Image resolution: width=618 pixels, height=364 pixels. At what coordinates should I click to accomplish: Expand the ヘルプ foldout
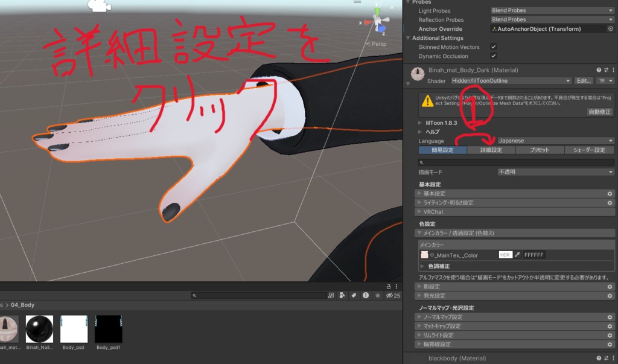point(420,132)
